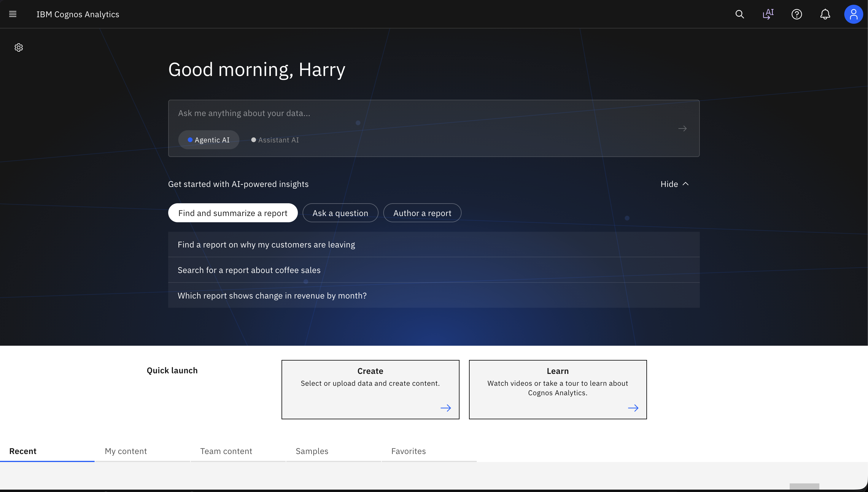Open the help question mark icon

coord(797,14)
